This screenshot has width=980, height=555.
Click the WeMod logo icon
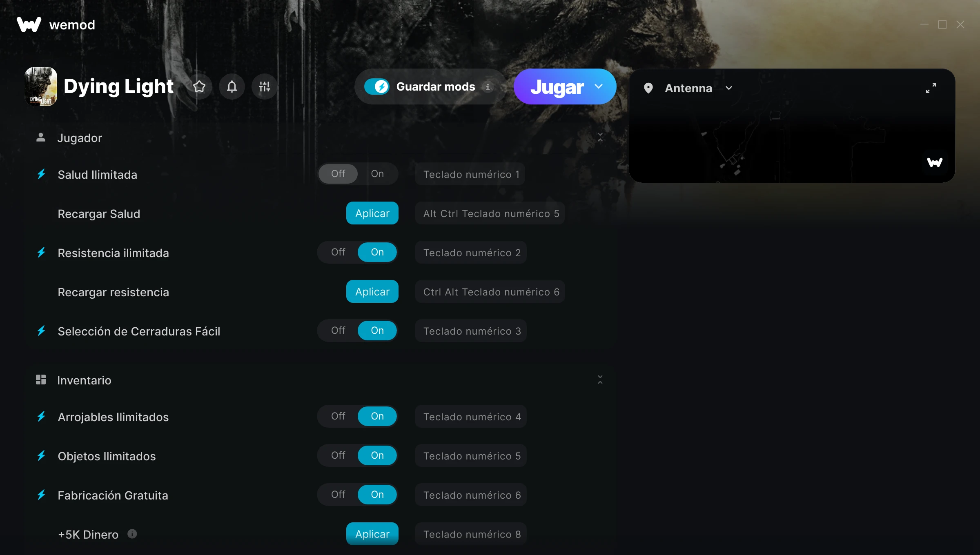tap(29, 24)
